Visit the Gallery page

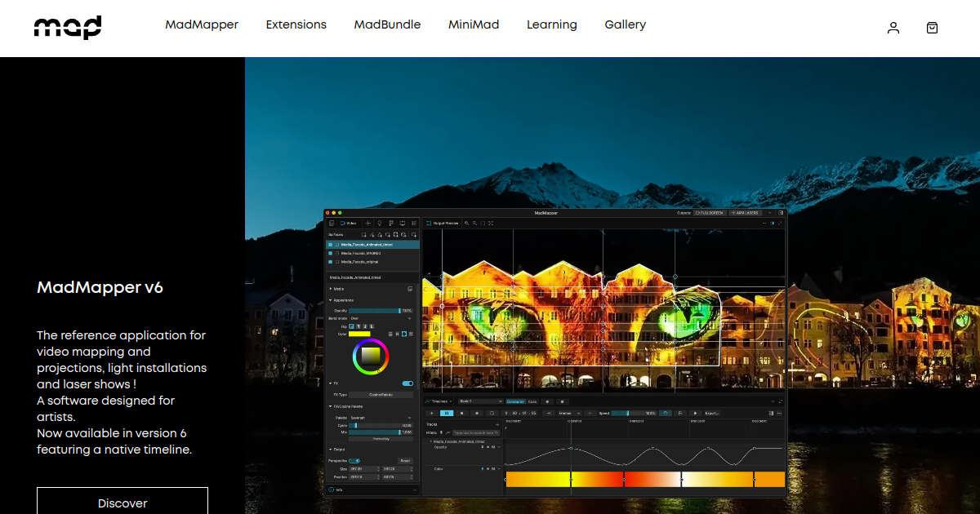tap(626, 24)
